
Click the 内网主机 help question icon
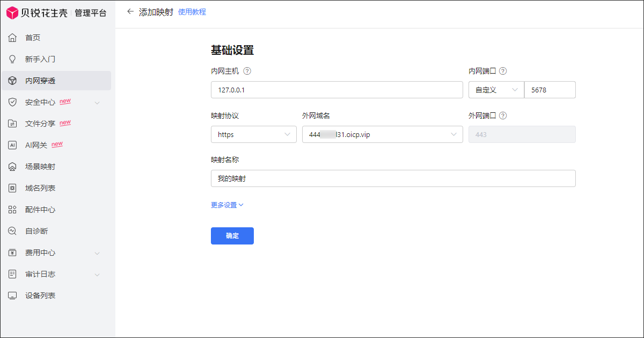(x=247, y=71)
